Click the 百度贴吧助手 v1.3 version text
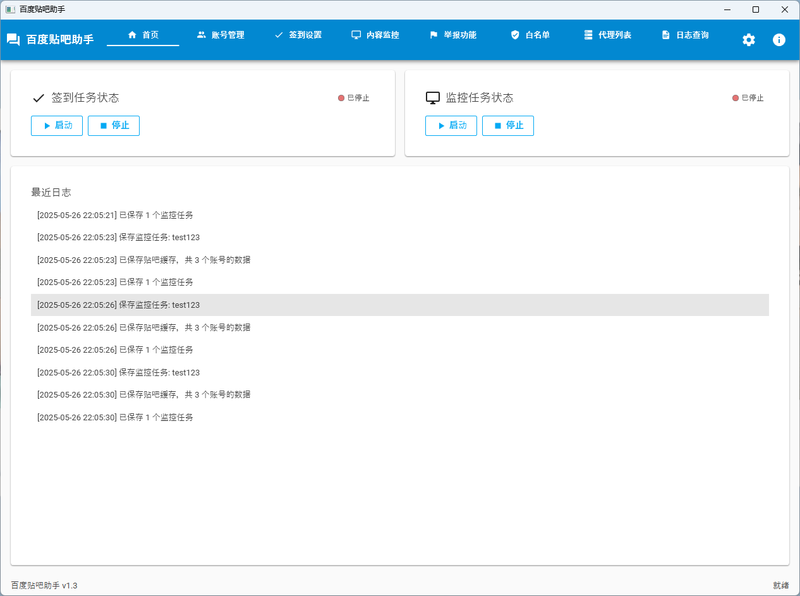The height and width of the screenshot is (596, 800). (x=44, y=585)
